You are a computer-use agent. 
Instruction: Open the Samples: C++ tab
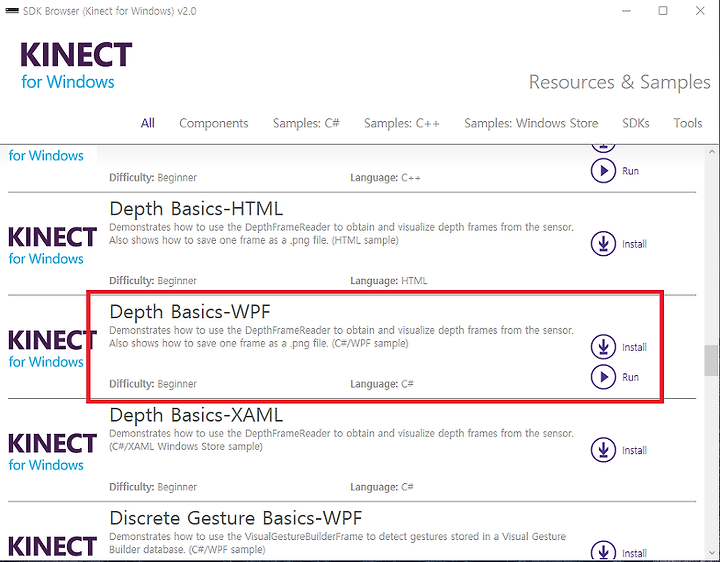pyautogui.click(x=402, y=123)
